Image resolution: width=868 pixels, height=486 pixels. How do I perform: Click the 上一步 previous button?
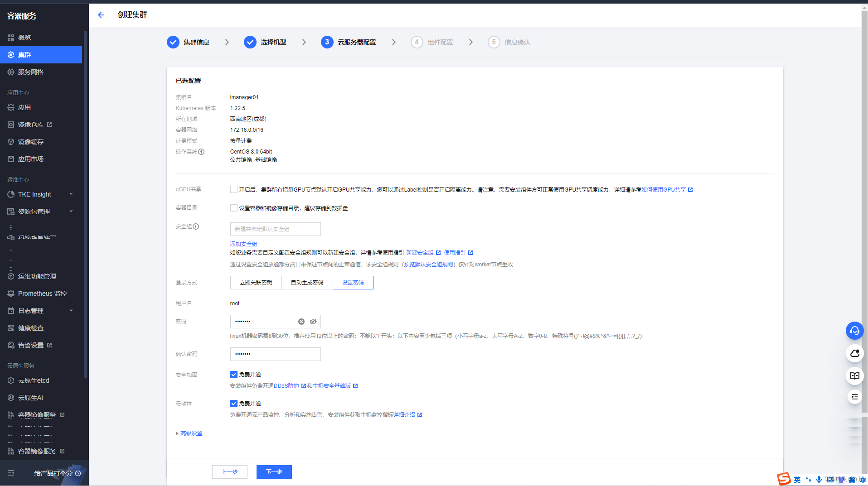230,472
